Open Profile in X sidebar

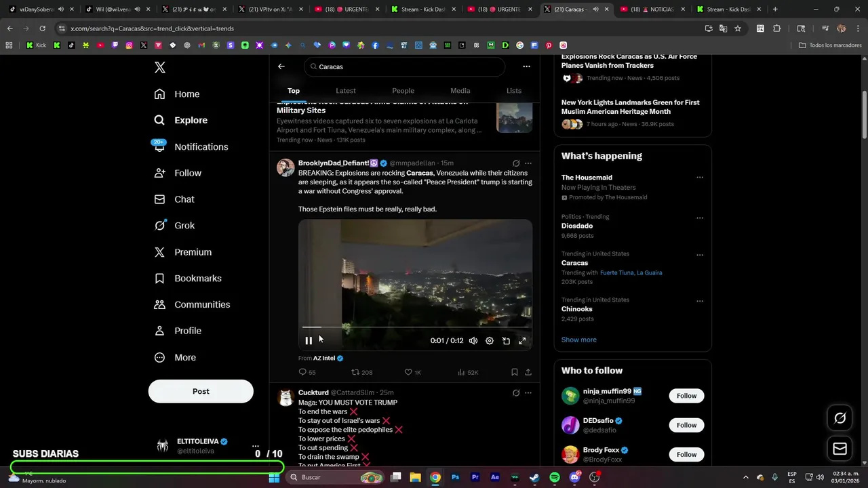tap(178, 331)
